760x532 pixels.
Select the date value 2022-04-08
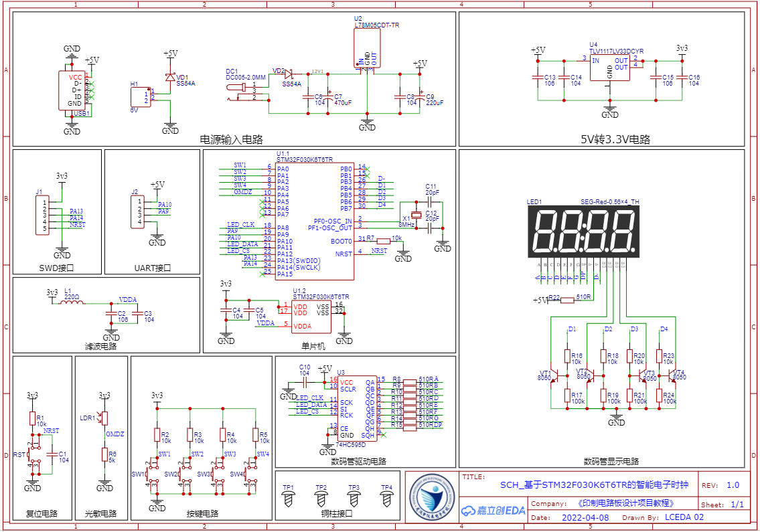tap(585, 517)
